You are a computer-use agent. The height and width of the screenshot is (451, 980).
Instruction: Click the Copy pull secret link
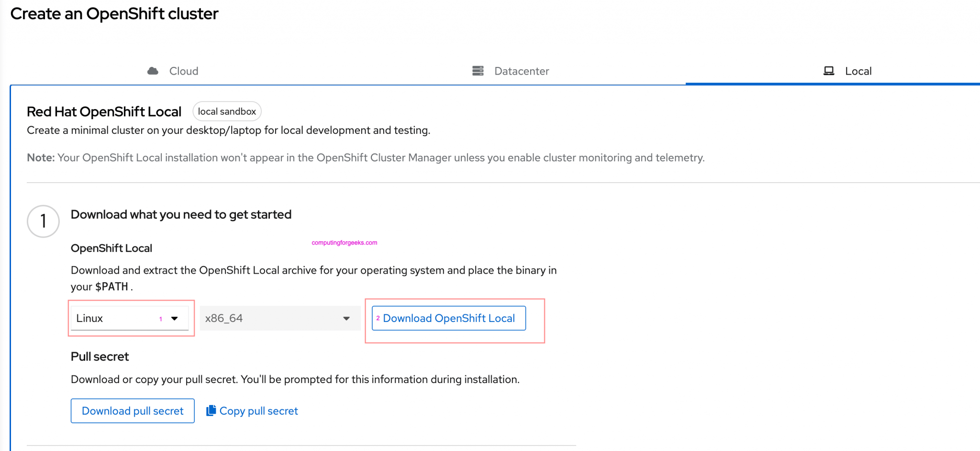click(x=258, y=411)
